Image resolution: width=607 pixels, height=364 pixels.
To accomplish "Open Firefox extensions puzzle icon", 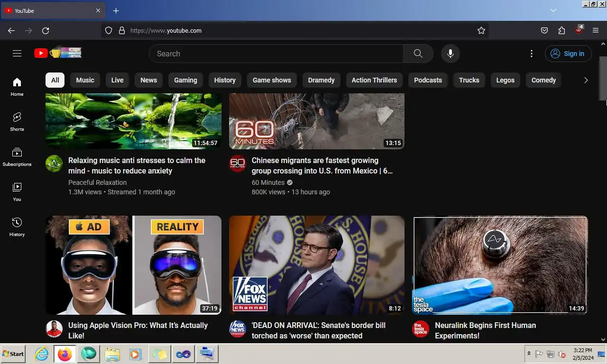I will (x=561, y=30).
